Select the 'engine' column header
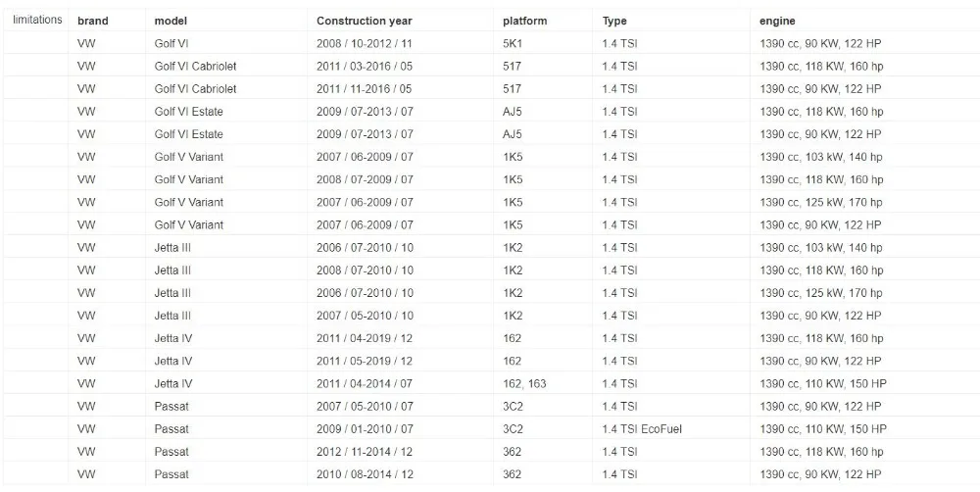The height and width of the screenshot is (492, 980). click(x=777, y=21)
